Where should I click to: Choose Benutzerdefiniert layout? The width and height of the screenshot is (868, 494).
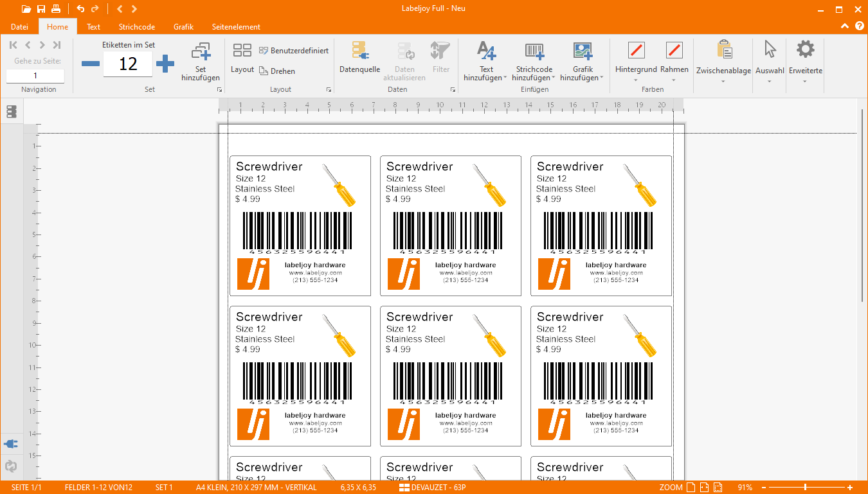tap(294, 51)
